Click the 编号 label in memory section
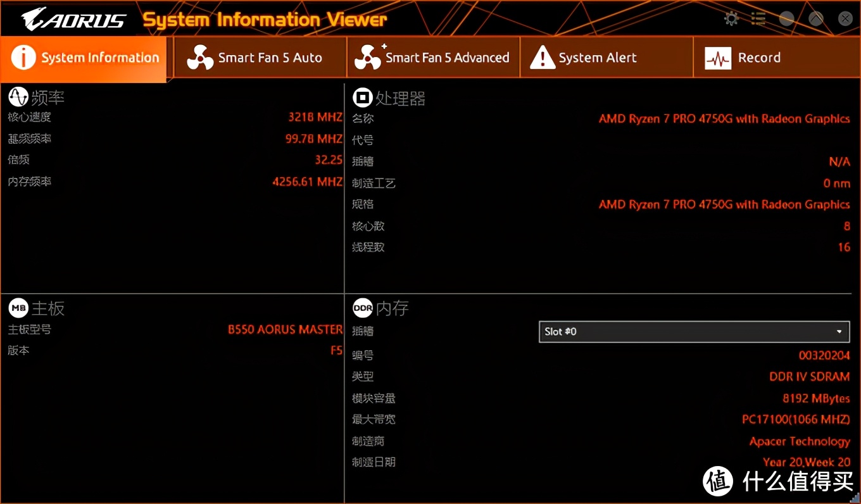Viewport: 861px width, 504px height. [363, 355]
